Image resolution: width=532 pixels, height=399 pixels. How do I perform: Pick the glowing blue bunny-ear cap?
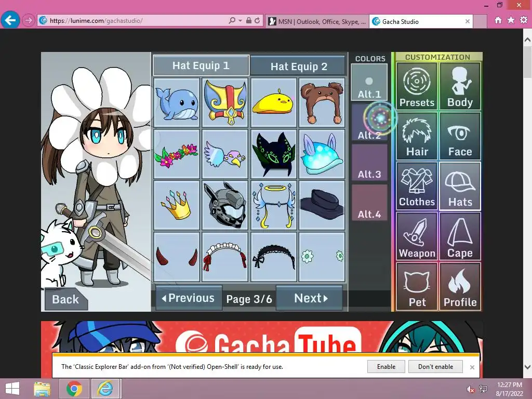tap(322, 154)
